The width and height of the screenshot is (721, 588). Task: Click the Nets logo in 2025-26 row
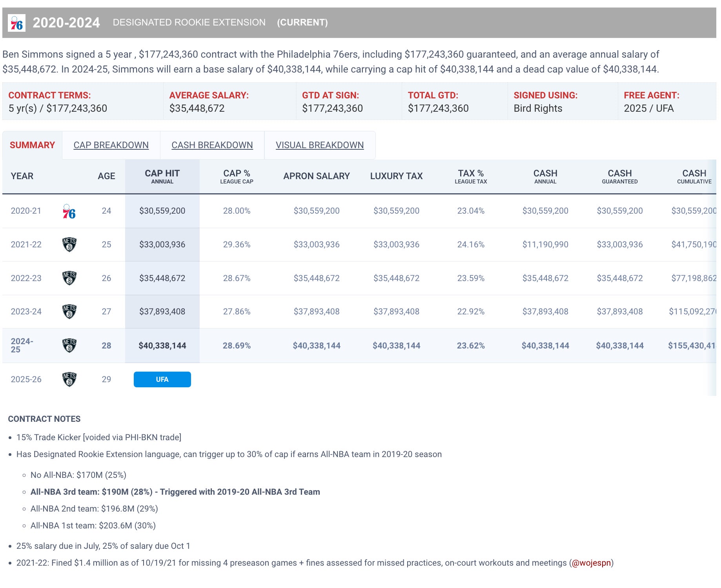click(69, 379)
